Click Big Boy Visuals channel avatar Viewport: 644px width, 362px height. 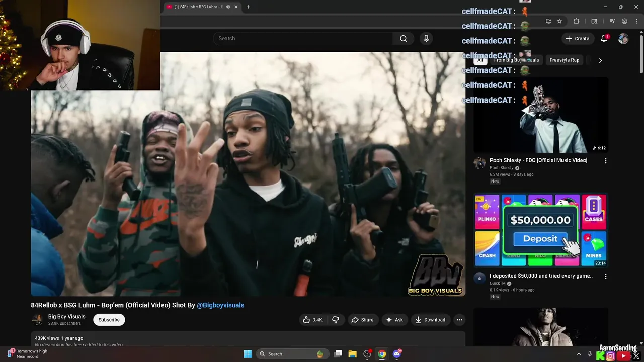pyautogui.click(x=37, y=320)
